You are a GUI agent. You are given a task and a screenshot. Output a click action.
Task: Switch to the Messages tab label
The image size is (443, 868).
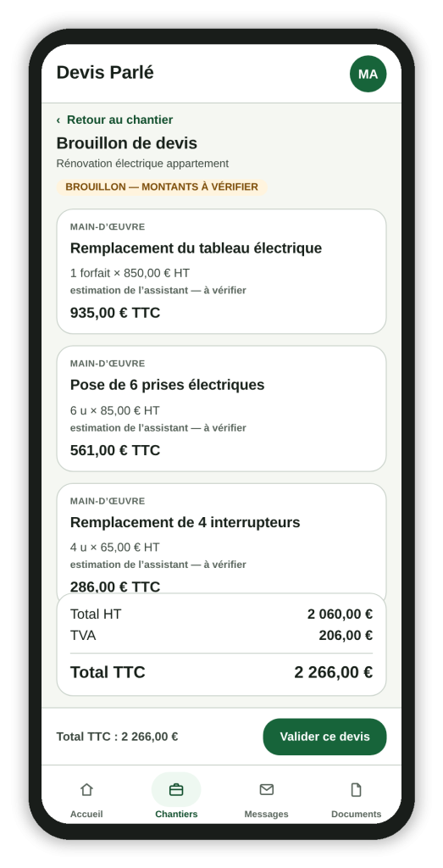pos(267,814)
